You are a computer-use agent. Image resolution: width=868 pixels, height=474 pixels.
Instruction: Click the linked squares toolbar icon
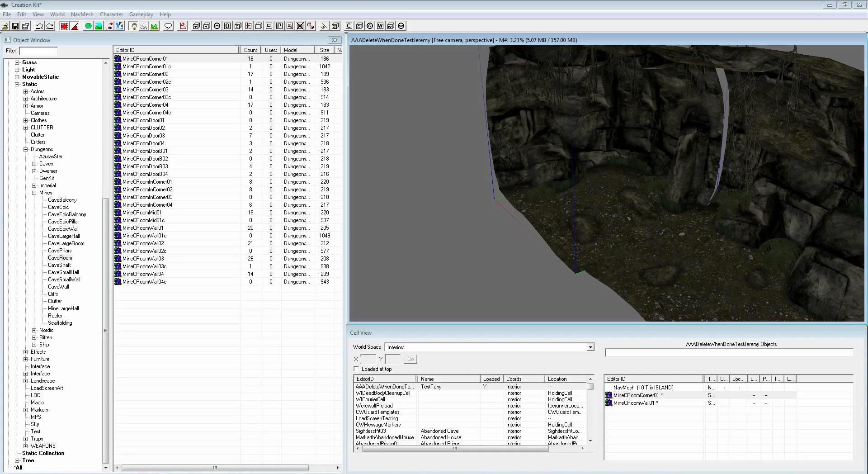[311, 26]
